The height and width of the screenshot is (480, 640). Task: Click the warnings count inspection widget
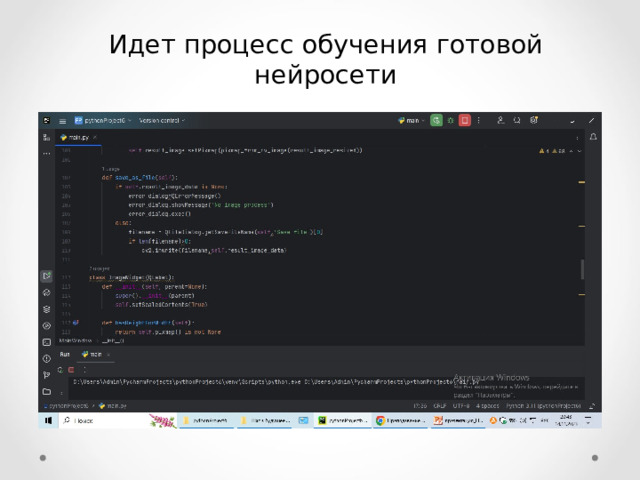click(552, 151)
